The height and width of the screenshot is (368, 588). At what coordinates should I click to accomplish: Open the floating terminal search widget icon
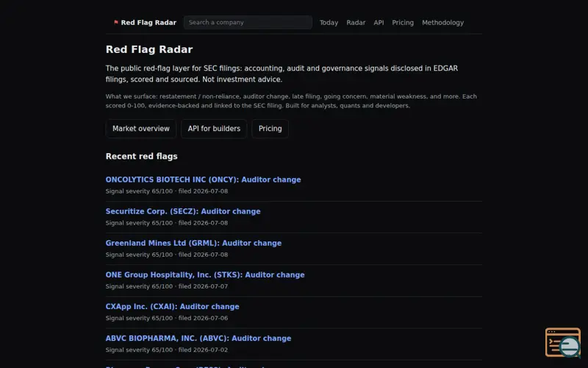[x=563, y=343]
